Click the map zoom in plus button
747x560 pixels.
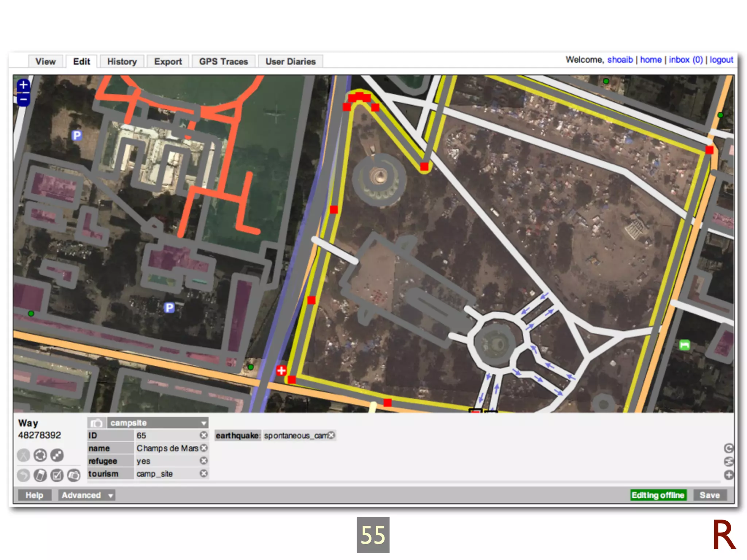click(23, 85)
